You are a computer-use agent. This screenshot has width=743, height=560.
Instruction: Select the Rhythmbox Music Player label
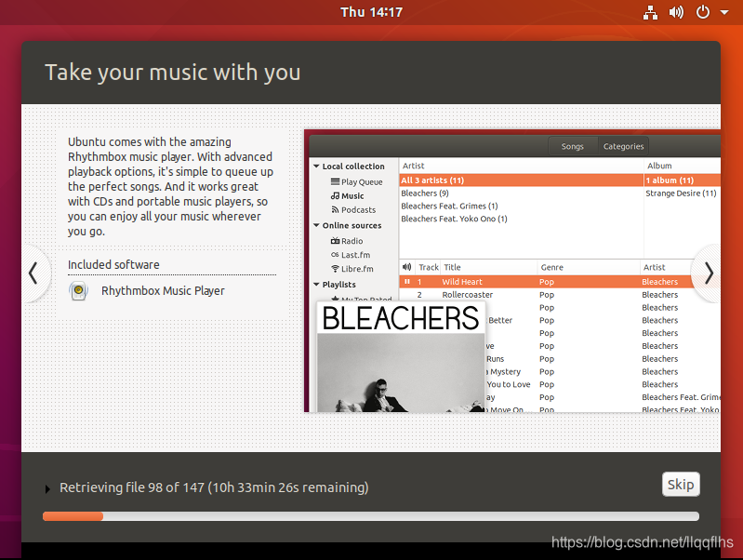point(163,290)
